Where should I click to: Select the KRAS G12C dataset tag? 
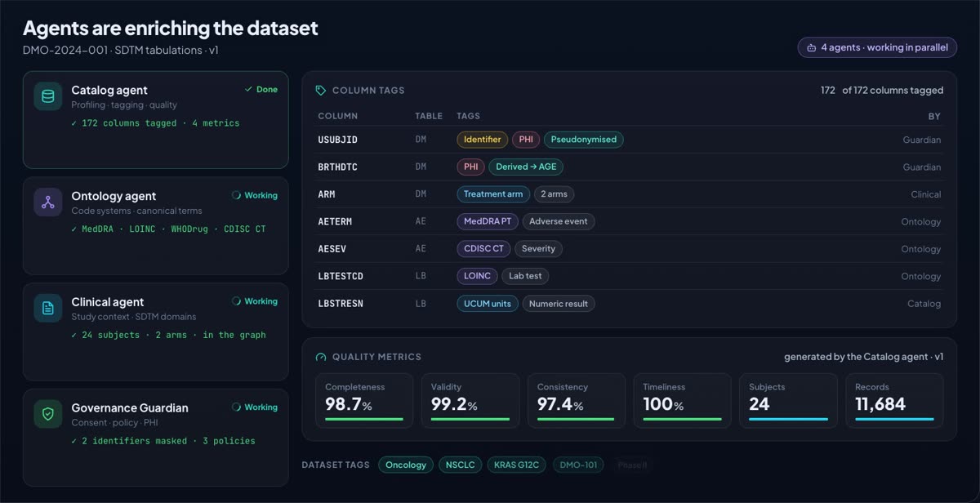click(x=518, y=465)
